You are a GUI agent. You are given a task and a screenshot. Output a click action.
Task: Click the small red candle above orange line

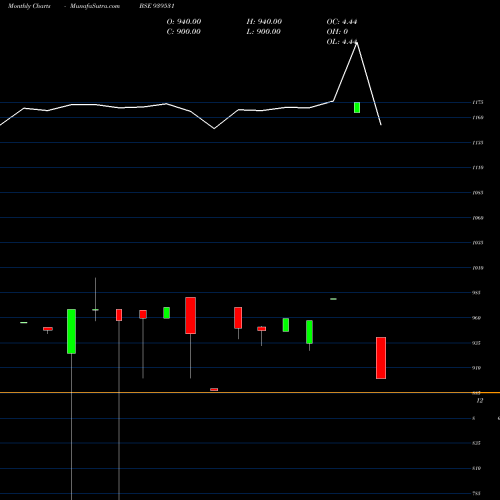point(214,389)
